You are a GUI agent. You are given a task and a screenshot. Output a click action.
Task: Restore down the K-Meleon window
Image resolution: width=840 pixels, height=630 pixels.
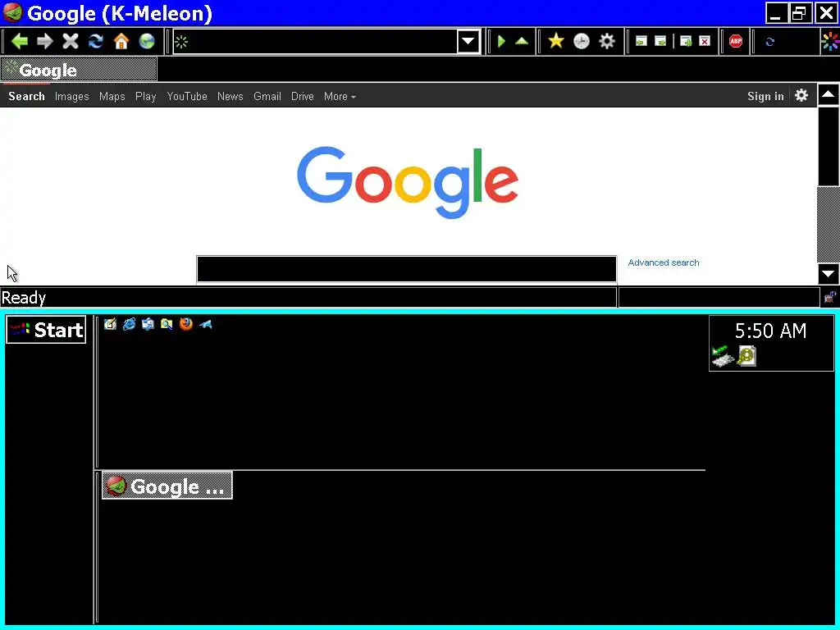click(x=799, y=13)
